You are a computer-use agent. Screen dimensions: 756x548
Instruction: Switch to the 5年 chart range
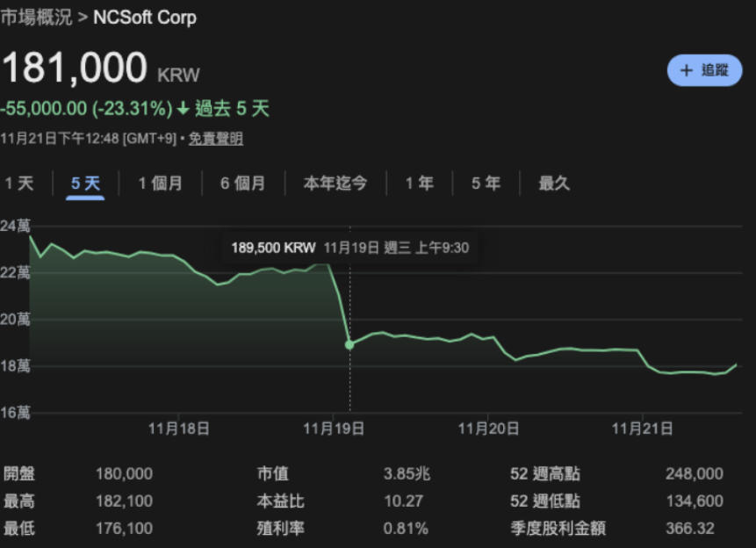pyautogui.click(x=484, y=184)
